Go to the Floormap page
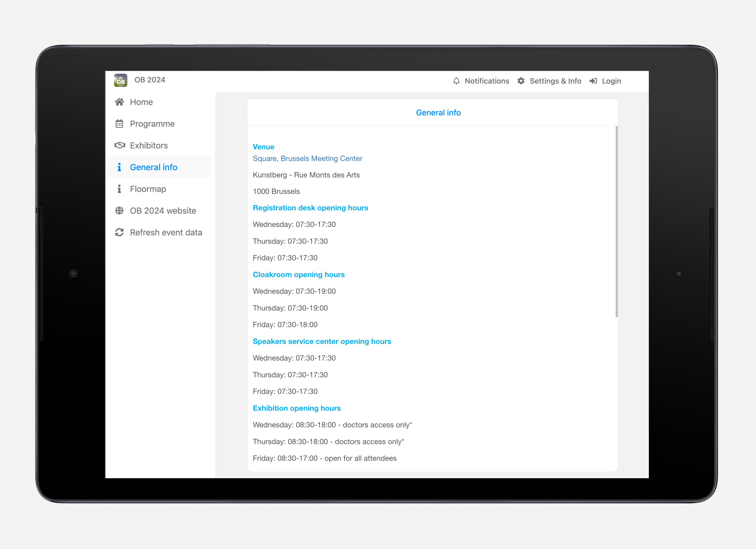This screenshot has height=549, width=756. (148, 189)
